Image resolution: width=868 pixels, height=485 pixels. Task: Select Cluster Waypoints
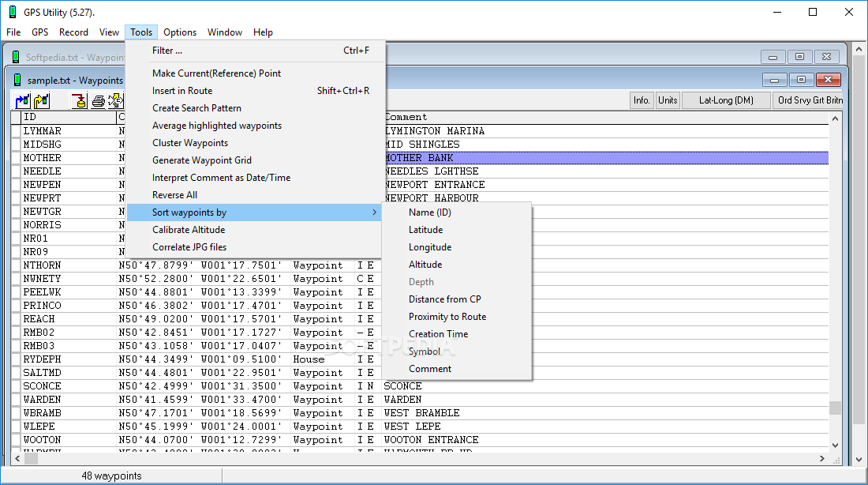(x=255, y=142)
